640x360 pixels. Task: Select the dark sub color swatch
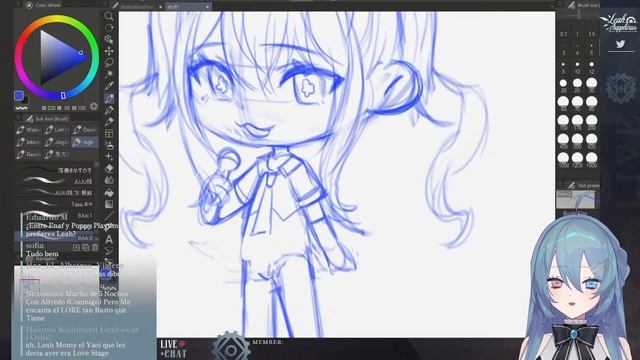[25, 99]
